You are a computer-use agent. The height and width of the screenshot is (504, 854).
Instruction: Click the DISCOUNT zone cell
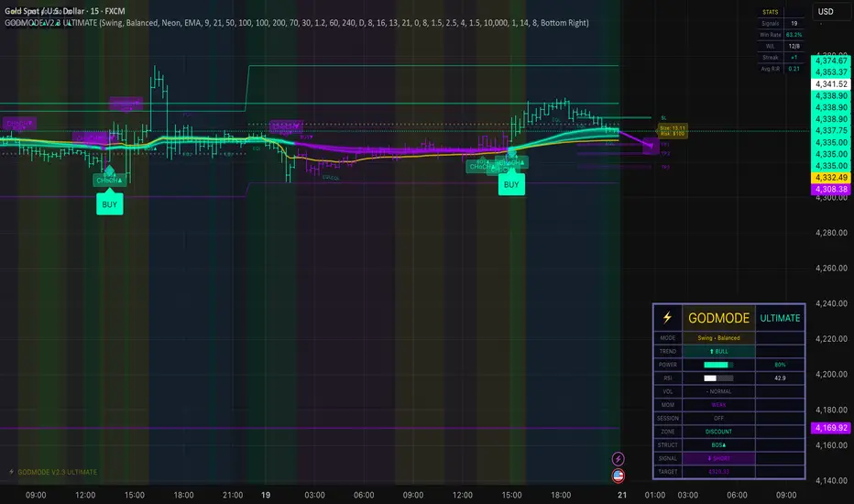[x=718, y=432]
